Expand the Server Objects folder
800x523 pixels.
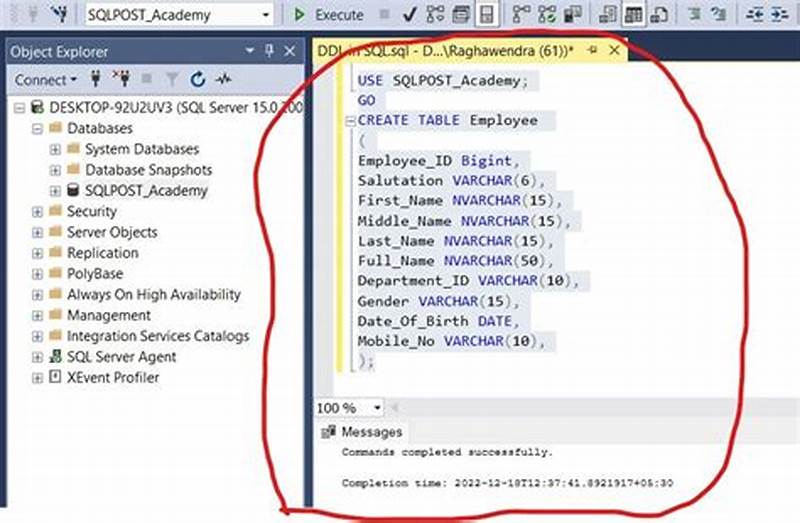pyautogui.click(x=37, y=233)
